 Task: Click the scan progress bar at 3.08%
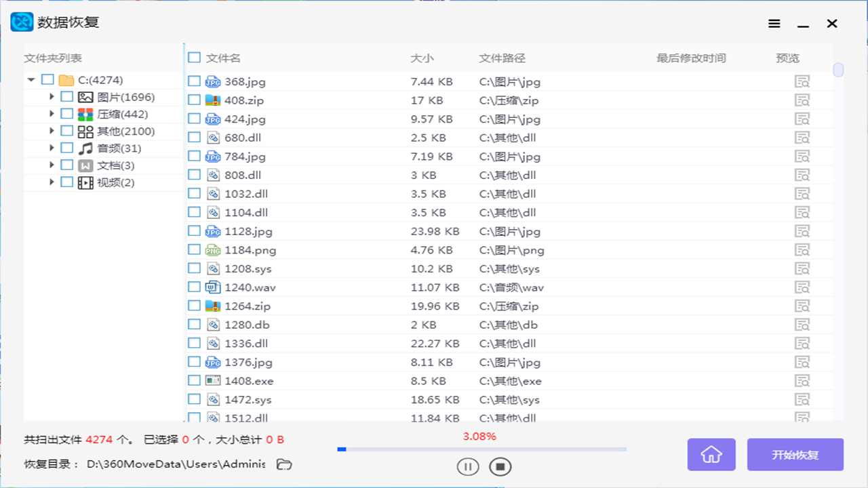[481, 449]
